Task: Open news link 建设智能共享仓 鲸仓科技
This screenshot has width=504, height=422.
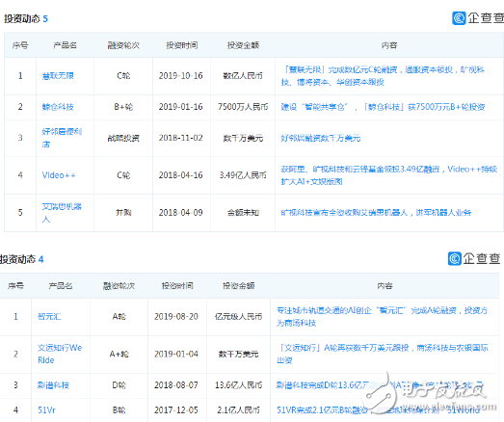Action: (383, 107)
